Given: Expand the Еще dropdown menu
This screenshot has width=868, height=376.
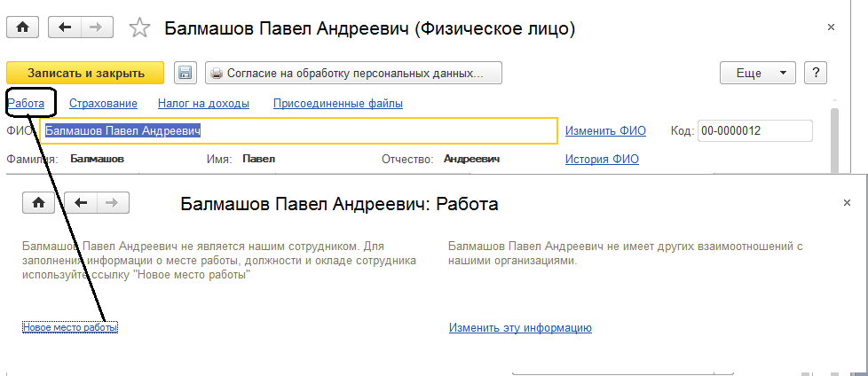Looking at the screenshot, I should tap(757, 73).
